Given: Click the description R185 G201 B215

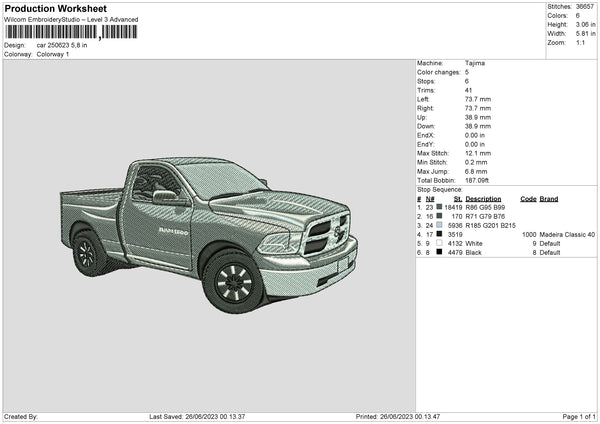Looking at the screenshot, I should pos(491,226).
